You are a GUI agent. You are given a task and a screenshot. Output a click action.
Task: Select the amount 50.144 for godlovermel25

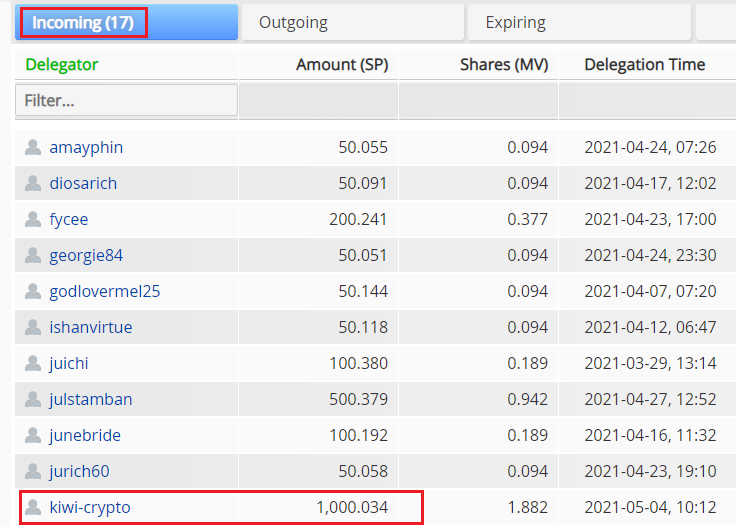click(x=363, y=291)
